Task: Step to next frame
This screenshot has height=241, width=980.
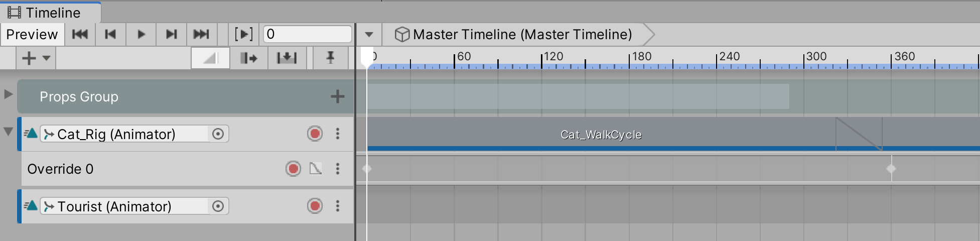Action: pyautogui.click(x=172, y=34)
